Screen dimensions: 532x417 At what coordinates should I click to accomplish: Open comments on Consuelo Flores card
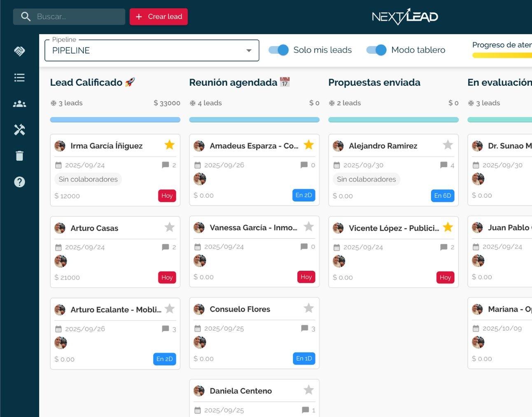coord(304,328)
